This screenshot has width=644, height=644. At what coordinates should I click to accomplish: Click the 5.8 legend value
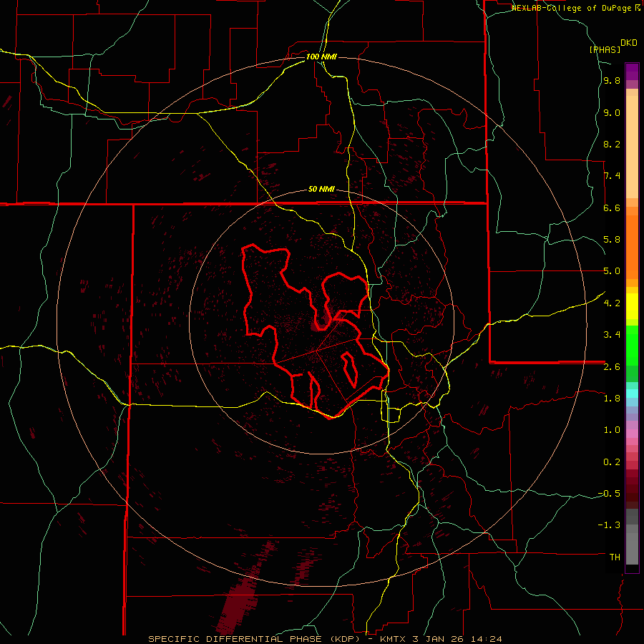(612, 240)
